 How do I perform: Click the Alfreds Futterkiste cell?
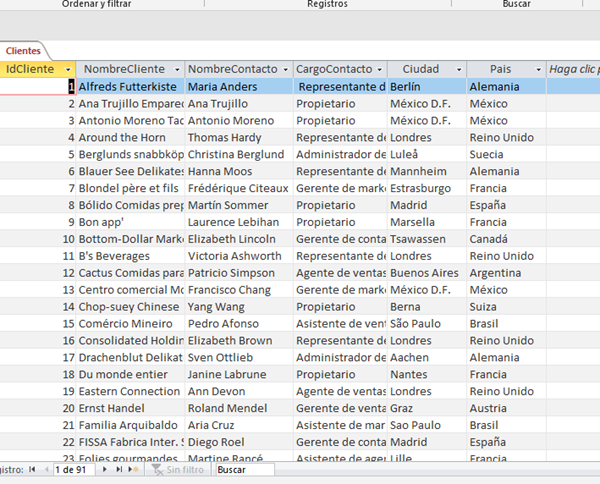[130, 87]
